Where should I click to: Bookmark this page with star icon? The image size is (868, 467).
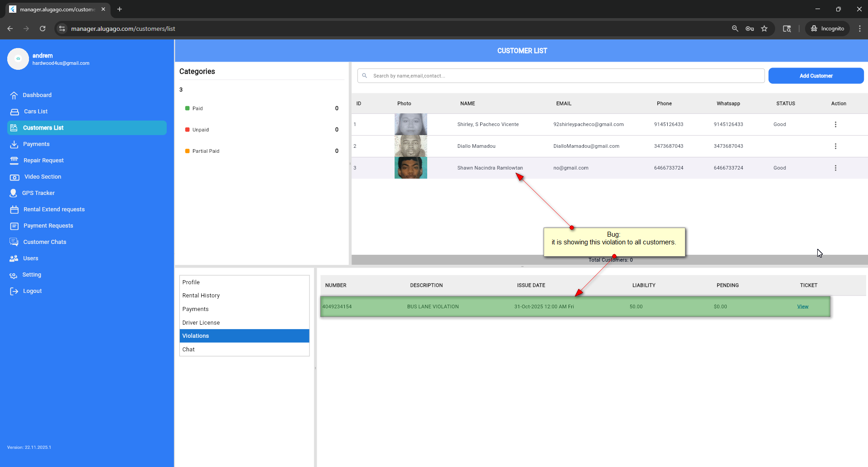[764, 29]
